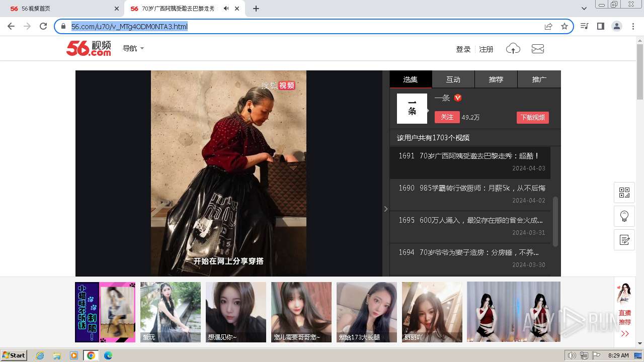Open the 导航 dropdown menu
Image resolution: width=644 pixels, height=362 pixels.
tap(133, 48)
